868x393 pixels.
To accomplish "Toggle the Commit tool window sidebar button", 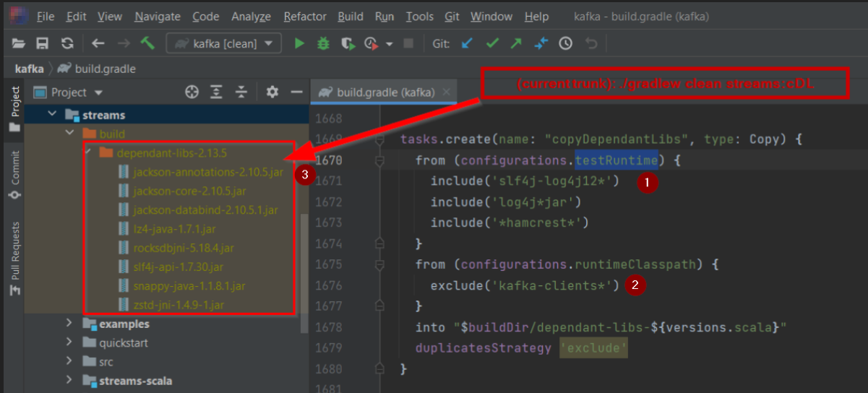I will (14, 176).
